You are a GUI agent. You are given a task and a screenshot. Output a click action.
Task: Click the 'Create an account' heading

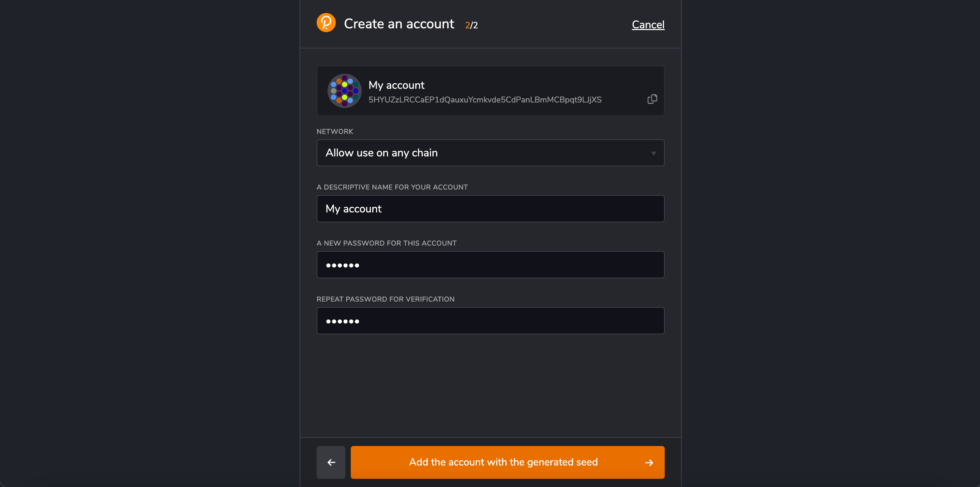[399, 24]
